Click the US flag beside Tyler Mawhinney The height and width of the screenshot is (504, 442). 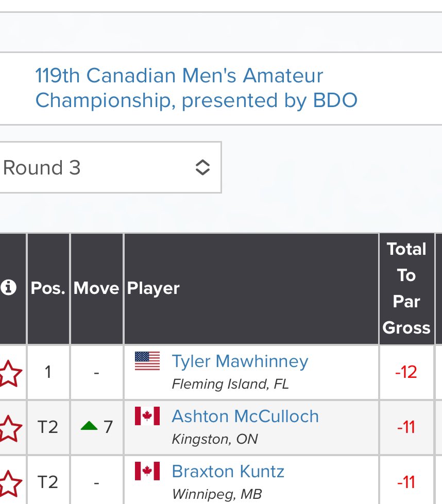[147, 361]
